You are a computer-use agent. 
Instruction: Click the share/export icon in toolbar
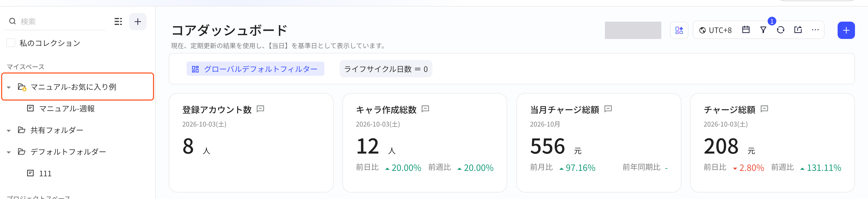click(x=798, y=30)
